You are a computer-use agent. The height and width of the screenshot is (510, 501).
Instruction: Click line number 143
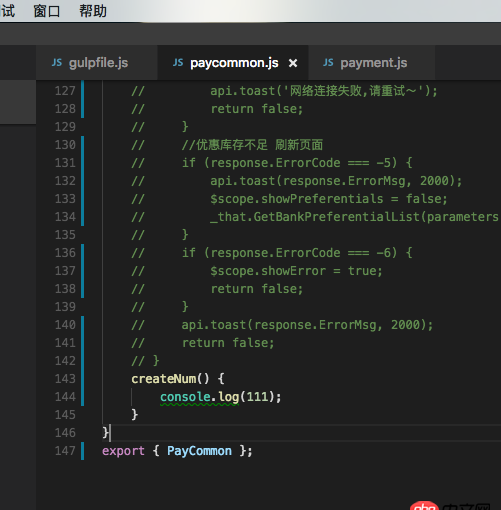(65, 379)
